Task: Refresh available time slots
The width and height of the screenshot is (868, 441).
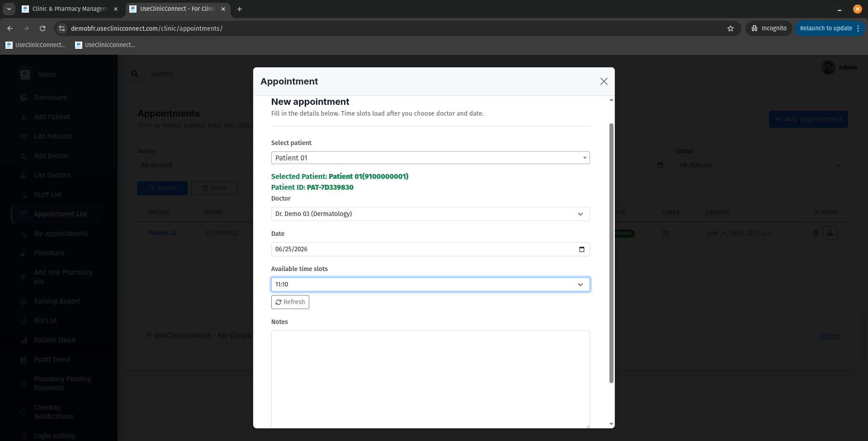Action: pyautogui.click(x=290, y=302)
